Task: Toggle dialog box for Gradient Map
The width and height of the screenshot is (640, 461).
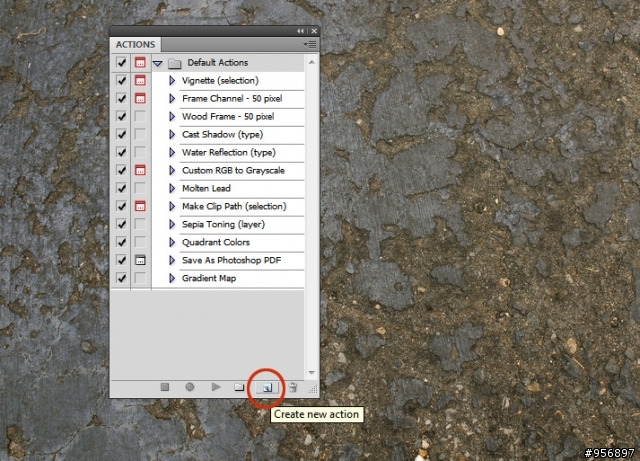Action: (x=140, y=278)
